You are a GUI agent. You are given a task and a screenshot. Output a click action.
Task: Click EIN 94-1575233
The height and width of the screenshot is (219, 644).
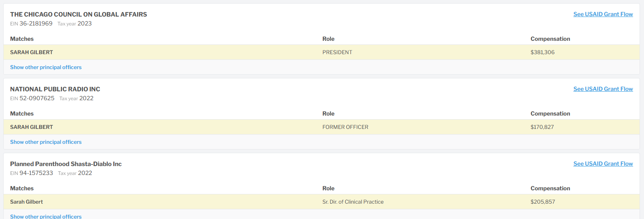pos(36,173)
